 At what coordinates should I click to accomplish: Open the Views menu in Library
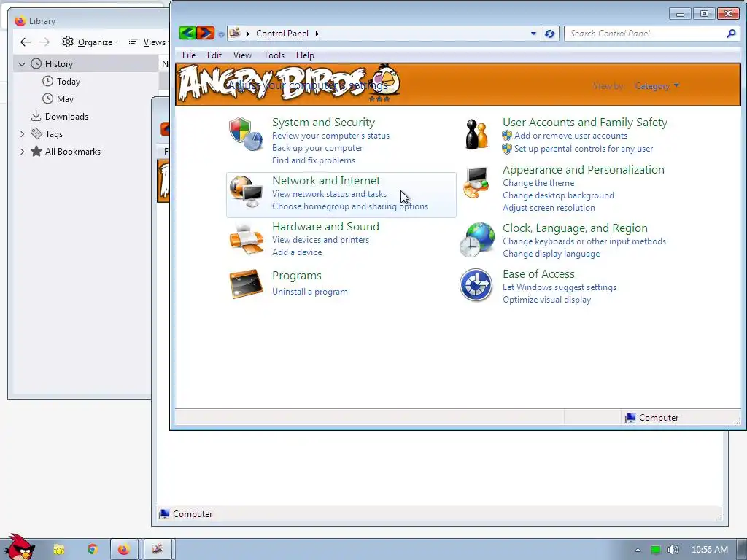click(149, 42)
